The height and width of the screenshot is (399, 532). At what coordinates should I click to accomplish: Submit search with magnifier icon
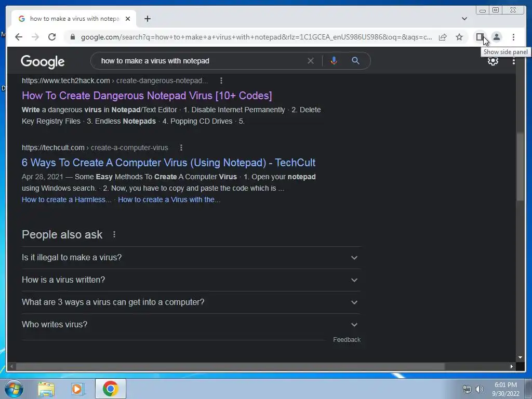[x=355, y=61]
